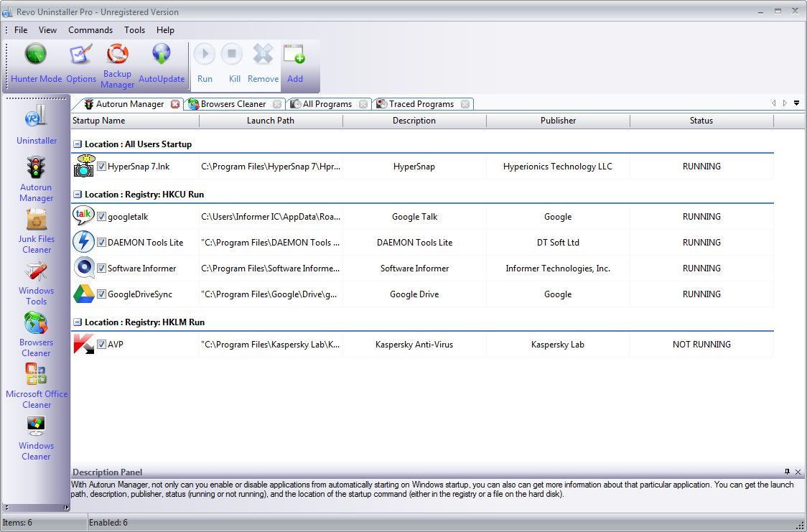Viewport: 807px width, 532px height.
Task: Uncheck the DAEMON Tools Lite startup entry
Action: click(102, 242)
